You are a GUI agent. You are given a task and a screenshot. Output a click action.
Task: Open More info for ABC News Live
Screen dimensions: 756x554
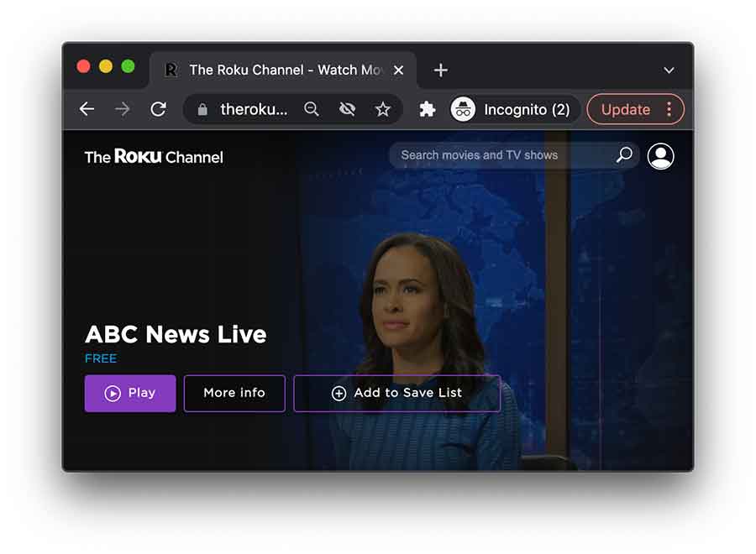click(x=234, y=393)
